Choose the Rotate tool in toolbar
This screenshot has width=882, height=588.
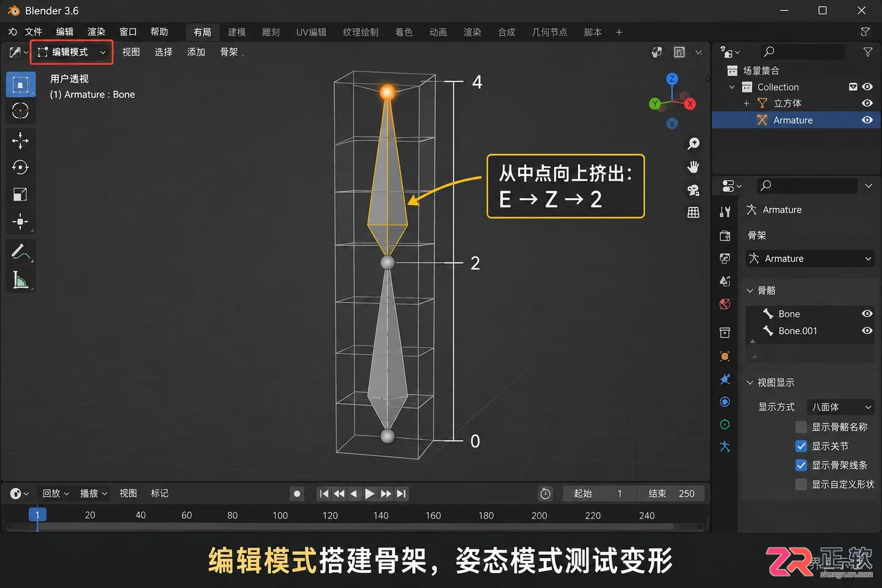(x=20, y=167)
